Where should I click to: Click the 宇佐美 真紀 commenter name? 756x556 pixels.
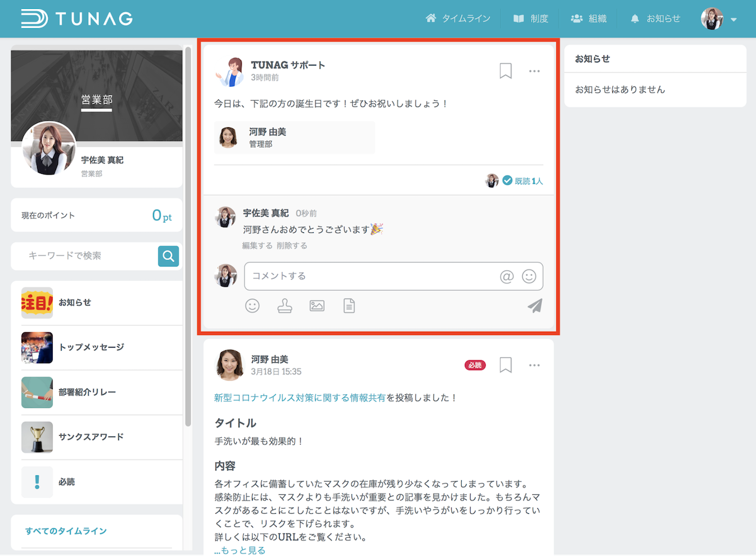point(266,213)
